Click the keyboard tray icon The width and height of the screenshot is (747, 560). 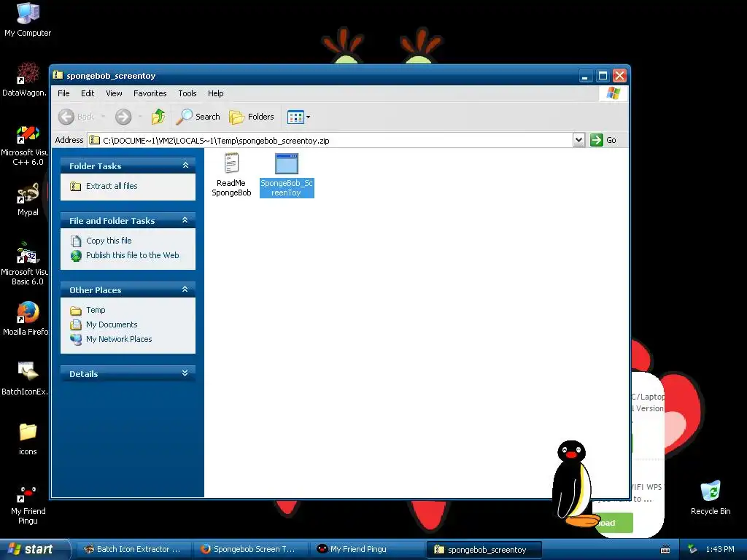[665, 550]
